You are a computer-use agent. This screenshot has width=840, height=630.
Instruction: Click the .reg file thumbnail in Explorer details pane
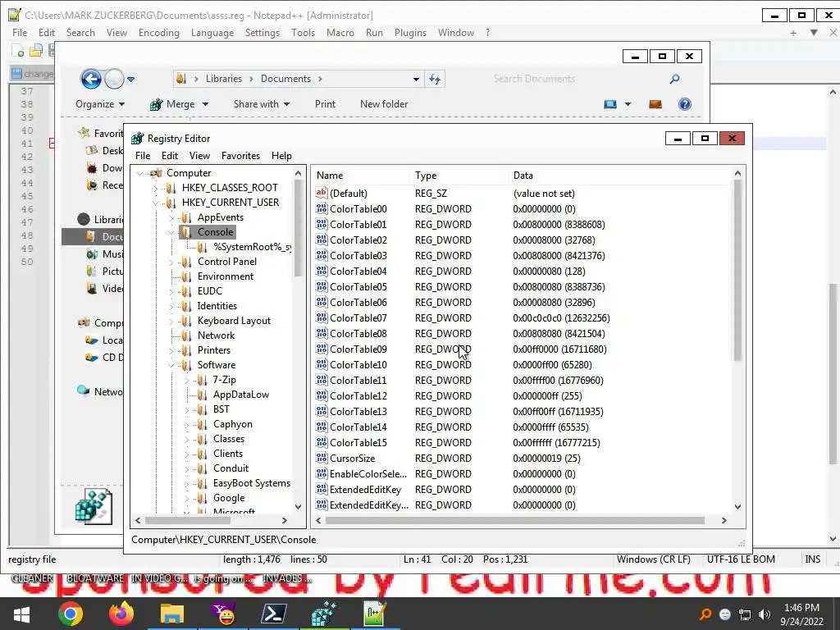tap(94, 507)
